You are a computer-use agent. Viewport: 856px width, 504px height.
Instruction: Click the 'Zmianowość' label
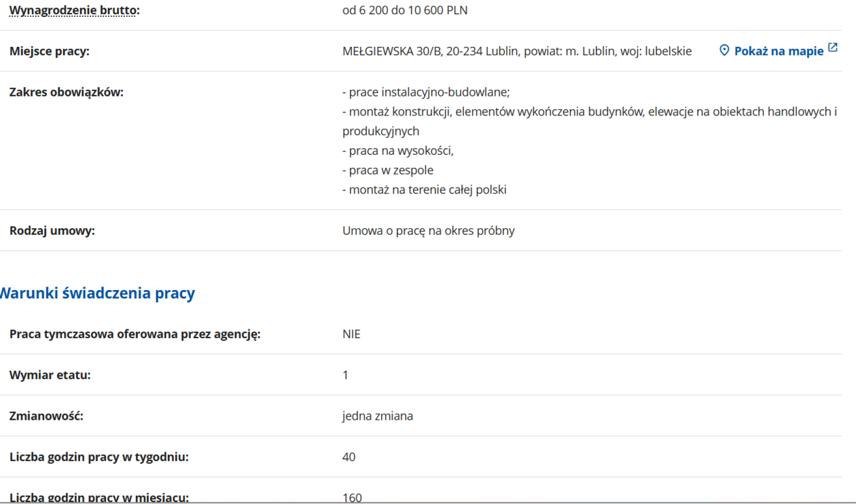pyautogui.click(x=46, y=416)
